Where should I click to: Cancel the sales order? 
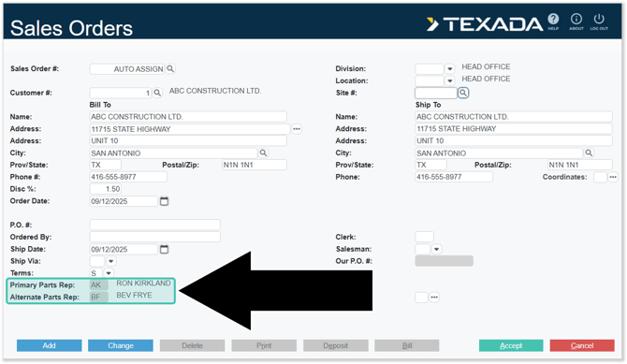pyautogui.click(x=582, y=345)
